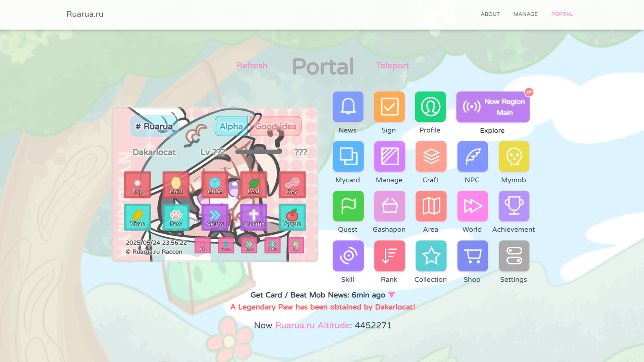Open the Achievement trophy

(x=514, y=206)
